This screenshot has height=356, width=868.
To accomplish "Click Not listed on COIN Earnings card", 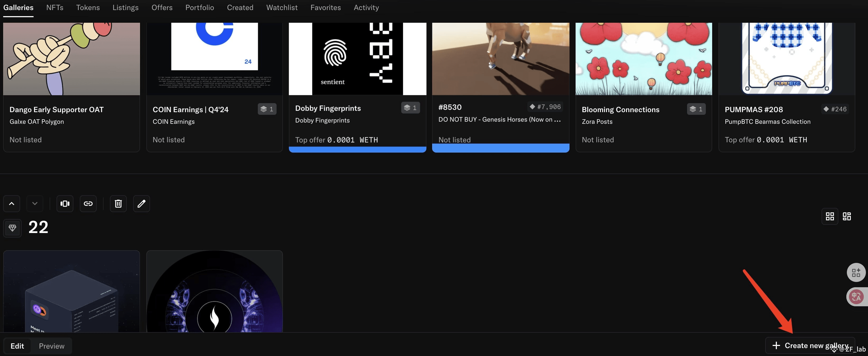I will 169,140.
